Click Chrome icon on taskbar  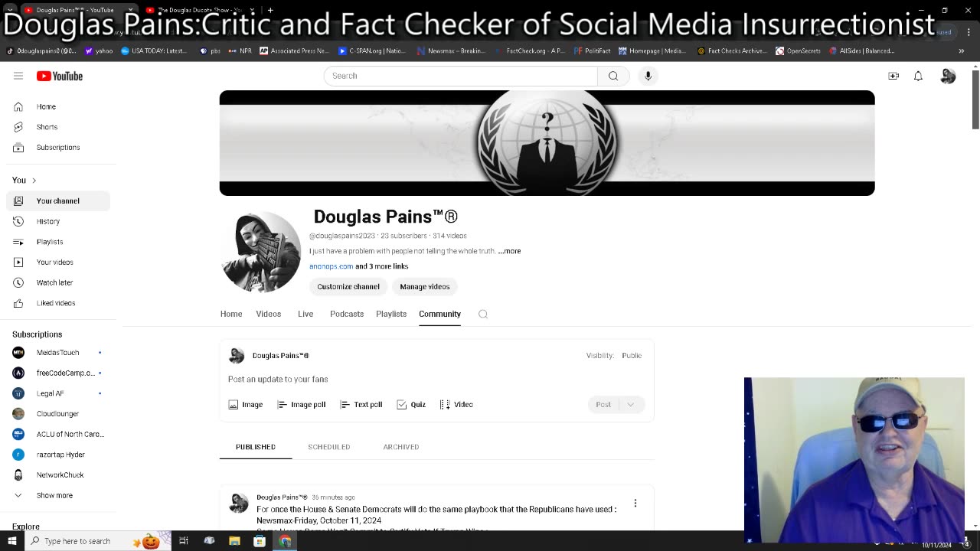(x=285, y=541)
